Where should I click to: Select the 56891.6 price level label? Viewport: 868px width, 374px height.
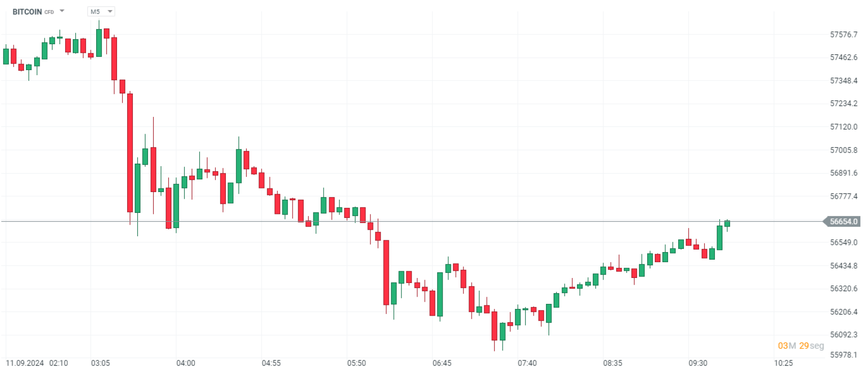pyautogui.click(x=844, y=173)
